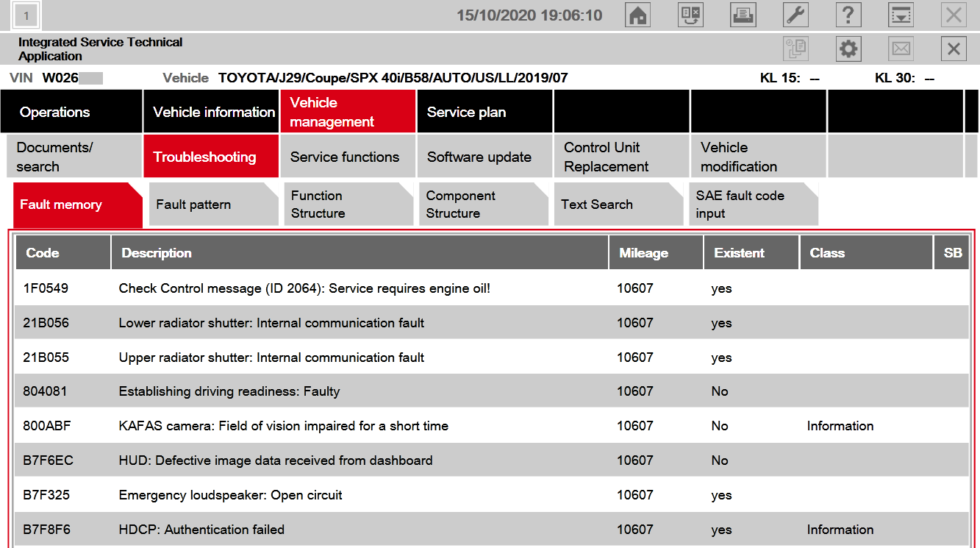980x548 pixels.
Task: Click the printer icon in top toolbar
Action: 743,15
